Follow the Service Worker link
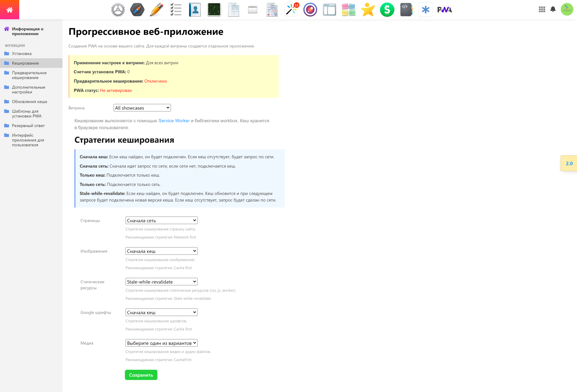This screenshot has height=392, width=577. tap(174, 121)
